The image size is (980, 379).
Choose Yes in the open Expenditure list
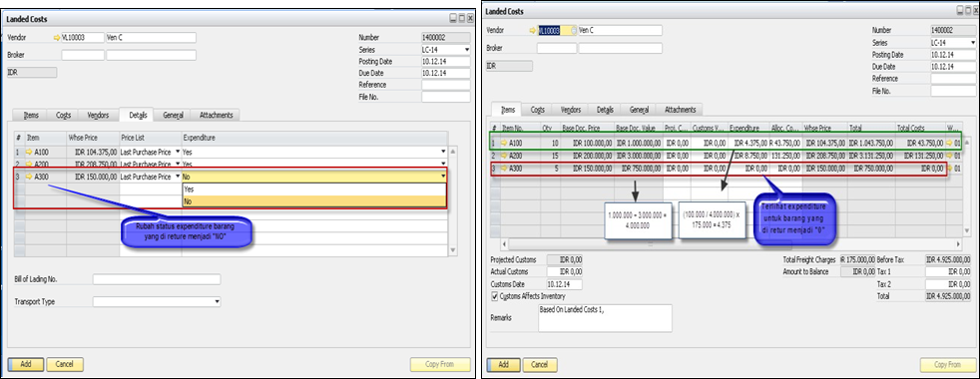coord(314,189)
